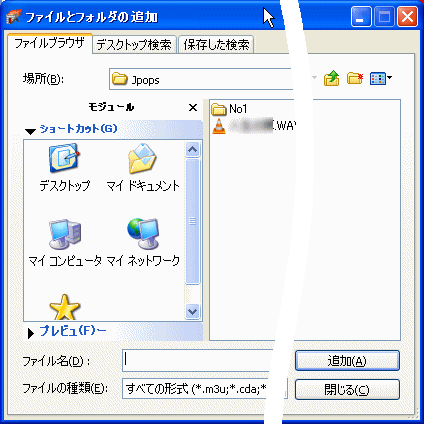Select the star favorites shortcut icon
Screen dimensions: 424x424
(x=64, y=307)
